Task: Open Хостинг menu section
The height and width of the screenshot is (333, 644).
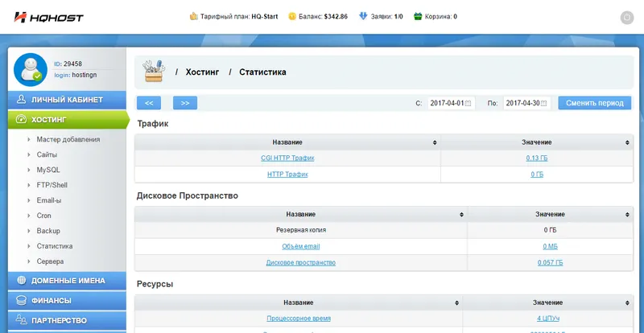Action: click(67, 120)
